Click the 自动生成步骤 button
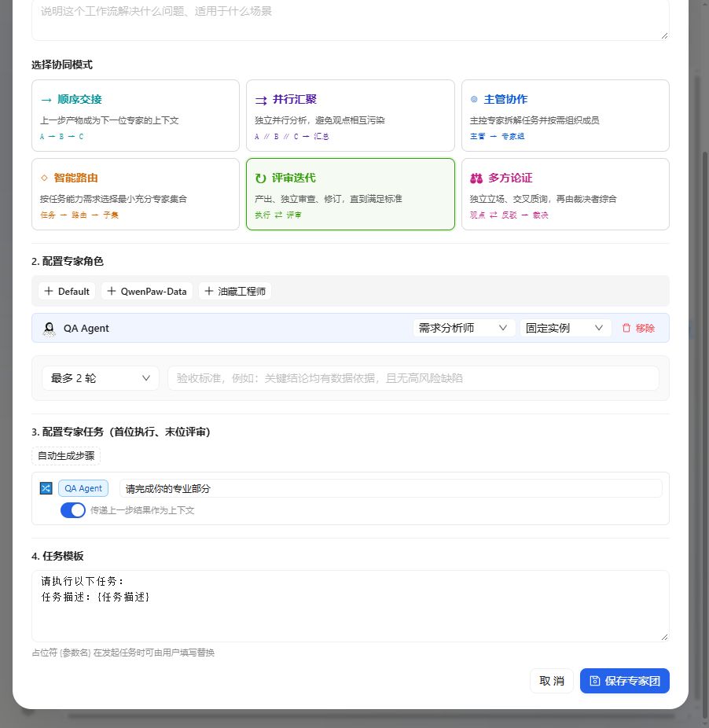 66,456
